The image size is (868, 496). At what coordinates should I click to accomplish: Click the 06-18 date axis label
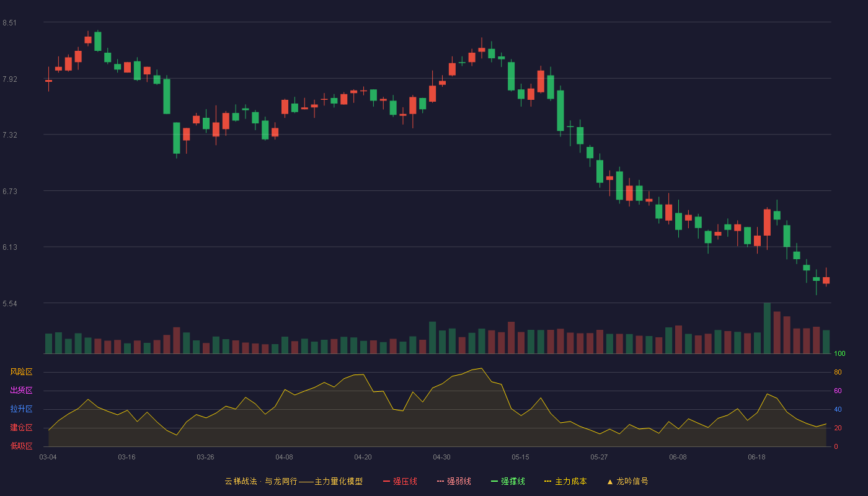756,457
